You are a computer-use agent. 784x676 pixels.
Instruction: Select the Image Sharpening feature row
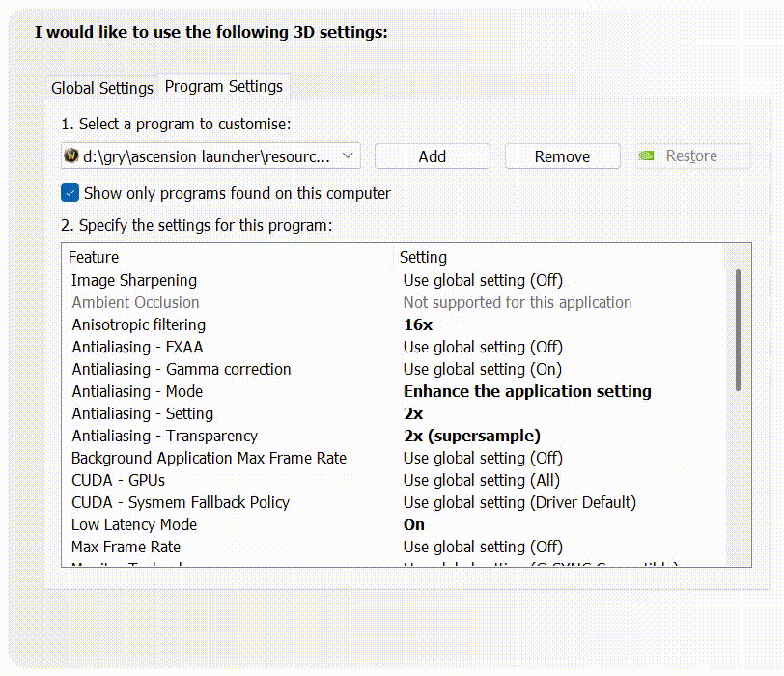click(134, 280)
